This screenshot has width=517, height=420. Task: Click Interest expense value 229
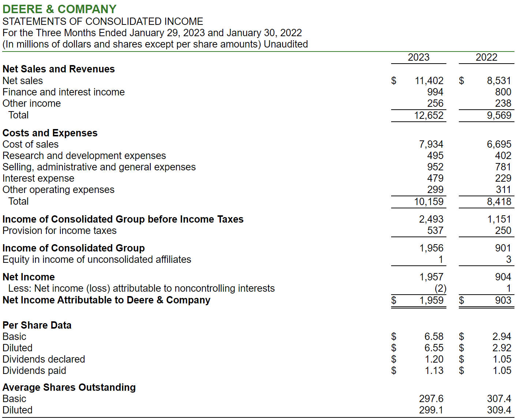tap(503, 178)
